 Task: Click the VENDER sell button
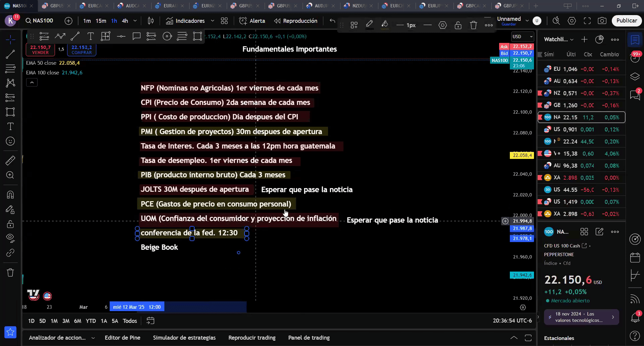40,50
